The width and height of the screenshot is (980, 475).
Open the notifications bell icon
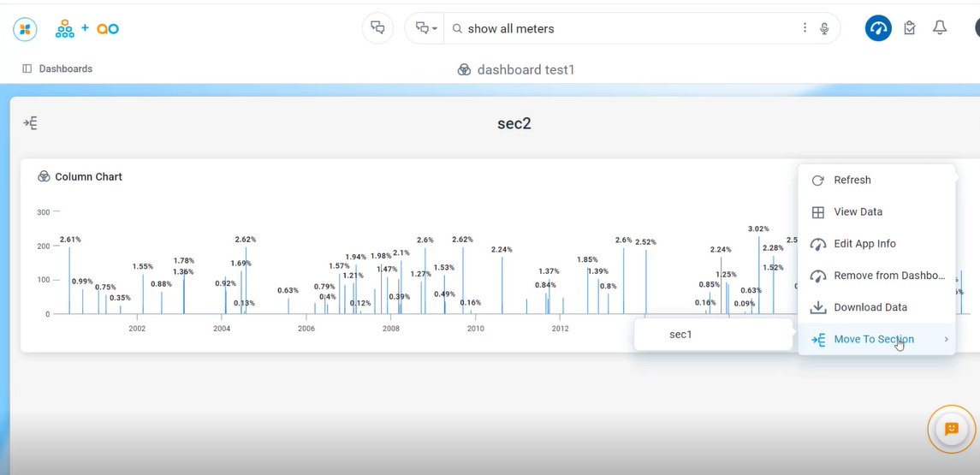tap(940, 28)
